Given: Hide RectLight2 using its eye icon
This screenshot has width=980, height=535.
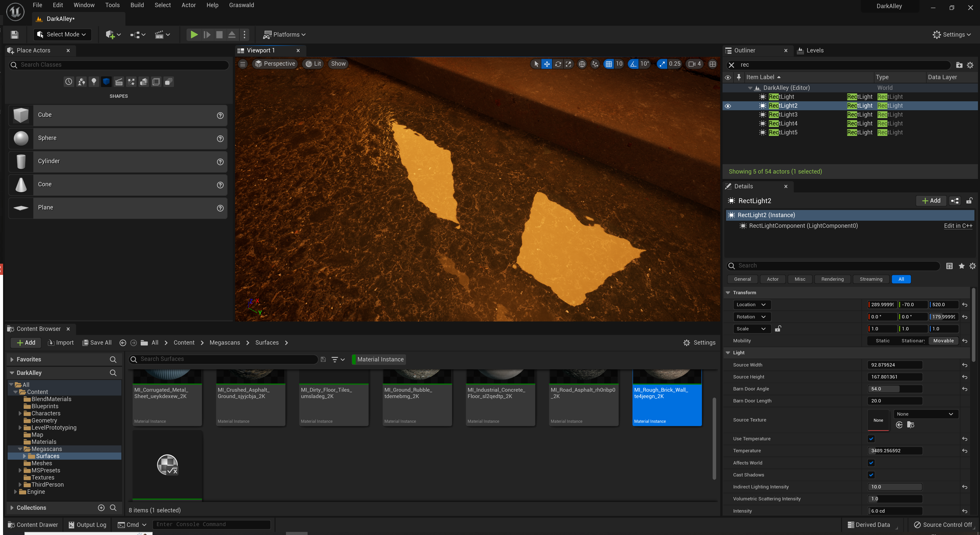Looking at the screenshot, I should click(x=728, y=106).
